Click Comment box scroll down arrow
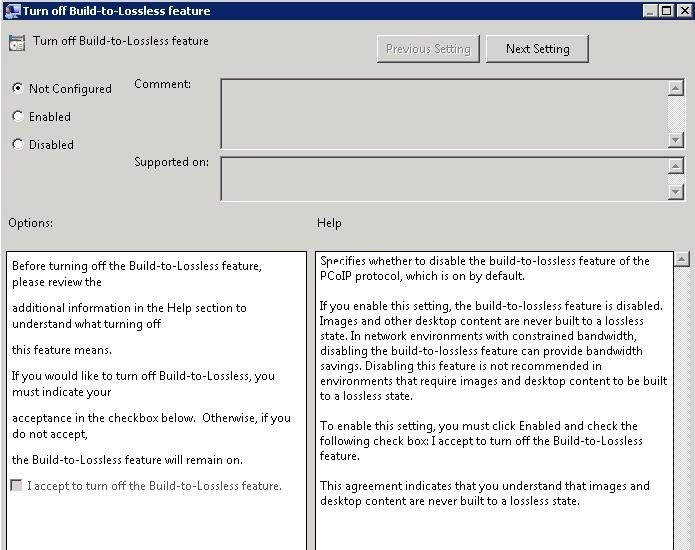This screenshot has height=550, width=695. 675,140
